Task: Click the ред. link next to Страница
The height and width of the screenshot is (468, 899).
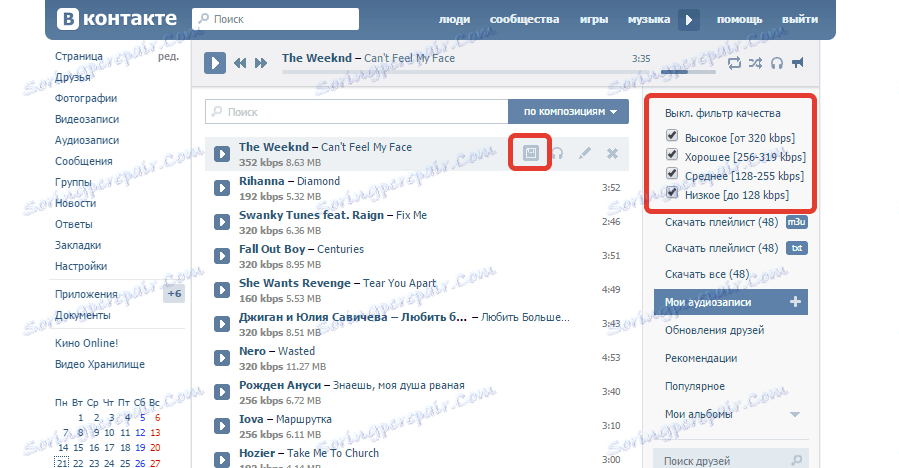Action: pyautogui.click(x=169, y=56)
